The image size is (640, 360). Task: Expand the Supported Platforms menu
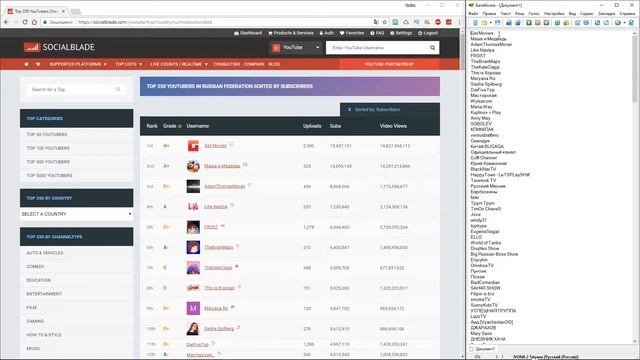(78, 64)
